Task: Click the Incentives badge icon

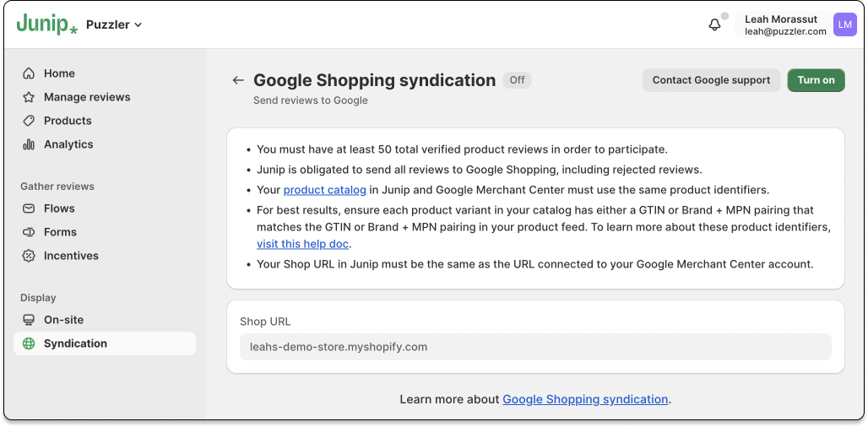Action: pyautogui.click(x=28, y=256)
